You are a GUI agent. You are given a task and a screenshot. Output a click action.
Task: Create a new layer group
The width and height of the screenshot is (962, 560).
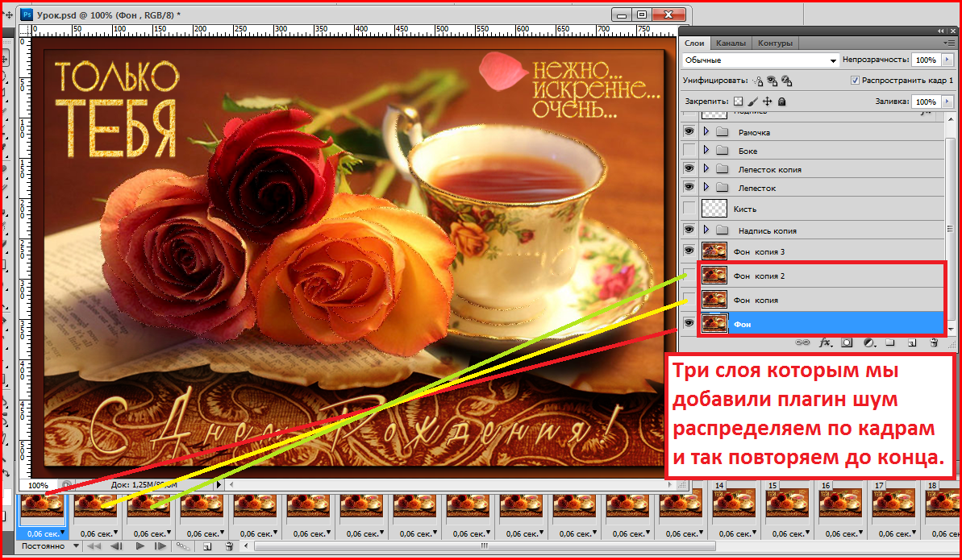tap(890, 343)
